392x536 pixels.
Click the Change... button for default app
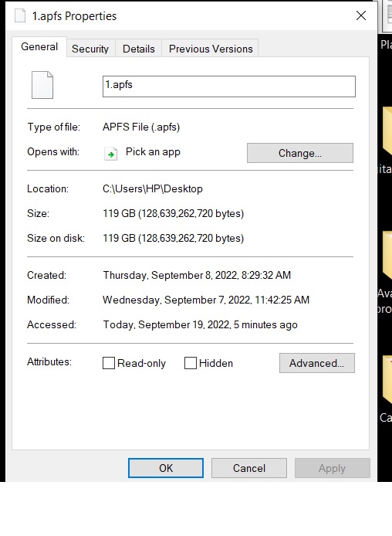(x=300, y=153)
